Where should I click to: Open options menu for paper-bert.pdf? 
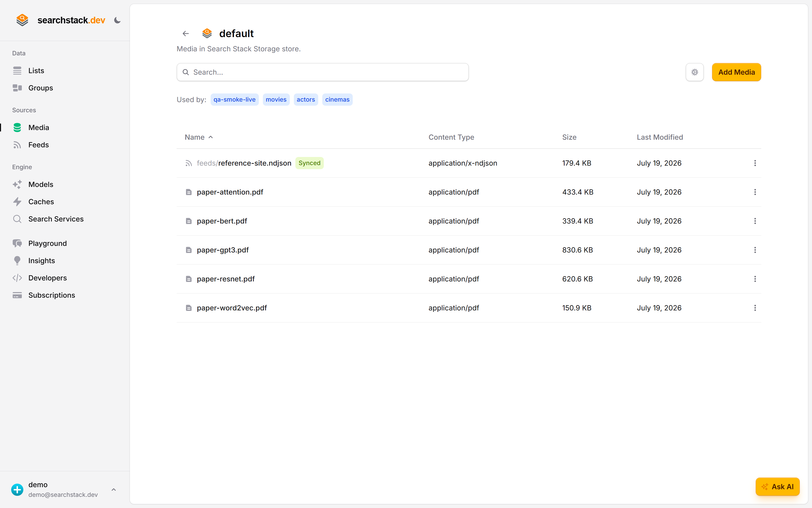point(755,221)
